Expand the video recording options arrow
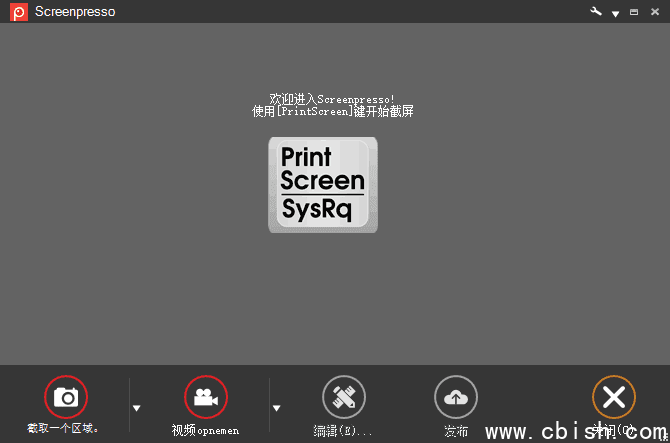 coord(276,408)
